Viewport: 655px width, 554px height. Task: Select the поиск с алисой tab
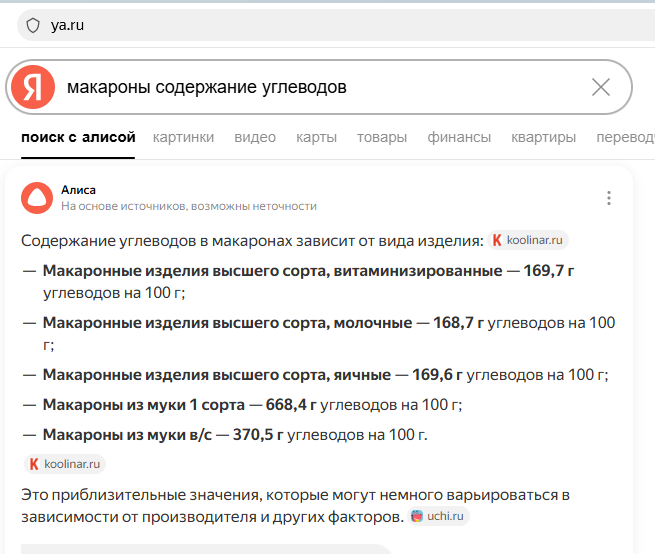pos(78,137)
